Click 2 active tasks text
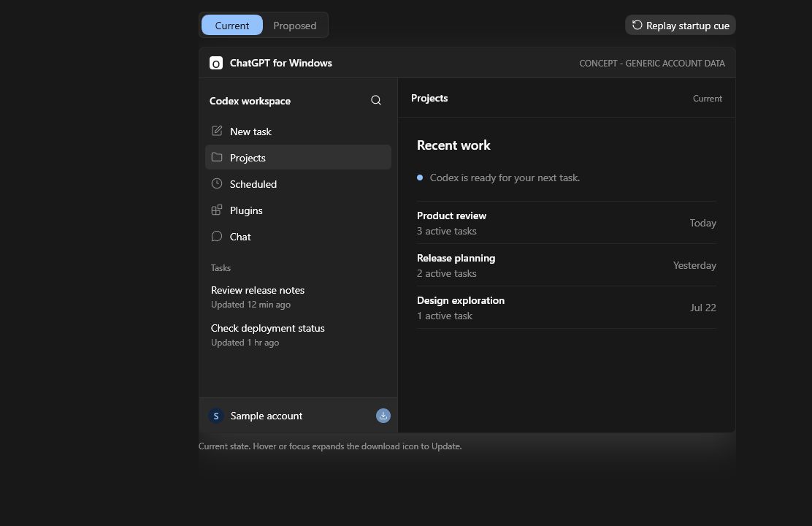The image size is (812, 526). [x=446, y=274]
